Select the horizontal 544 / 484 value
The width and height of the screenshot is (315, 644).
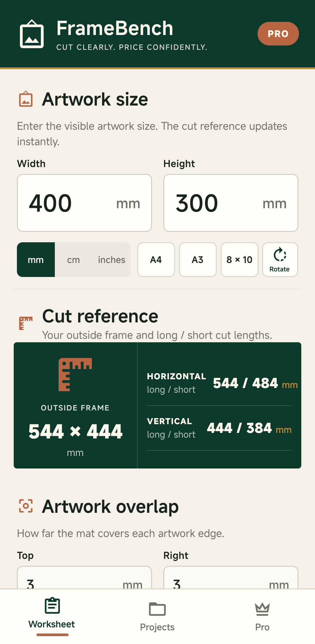[245, 383]
